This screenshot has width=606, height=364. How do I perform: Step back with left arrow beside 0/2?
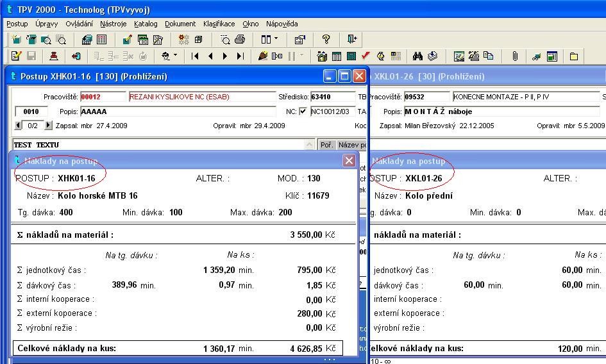(x=18, y=125)
